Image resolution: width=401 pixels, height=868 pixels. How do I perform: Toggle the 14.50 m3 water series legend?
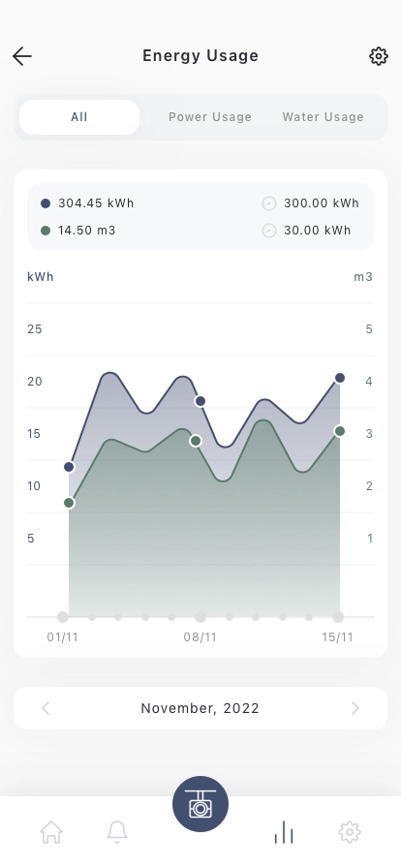pyautogui.click(x=78, y=231)
